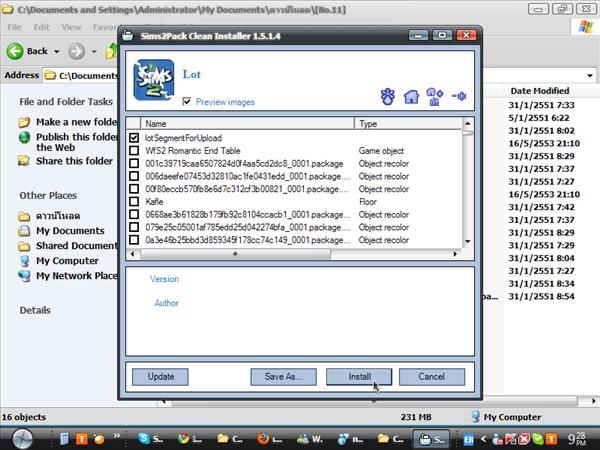The image size is (600, 450).
Task: Open My Documents in Other Places
Action: pyautogui.click(x=70, y=231)
